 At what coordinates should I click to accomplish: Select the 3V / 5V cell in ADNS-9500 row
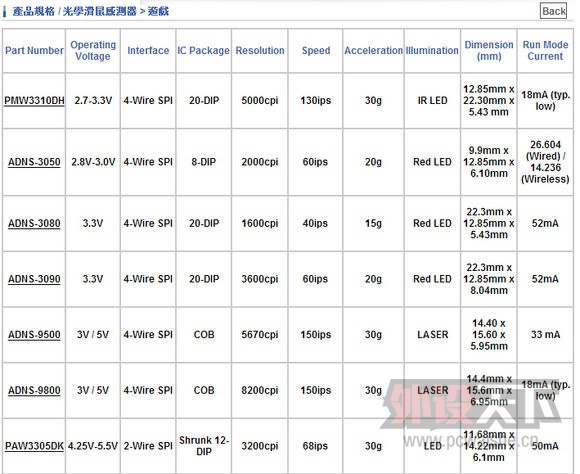(x=93, y=335)
